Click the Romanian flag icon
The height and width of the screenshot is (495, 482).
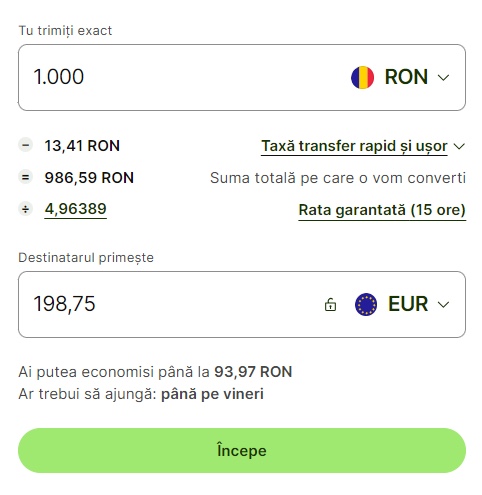362,77
